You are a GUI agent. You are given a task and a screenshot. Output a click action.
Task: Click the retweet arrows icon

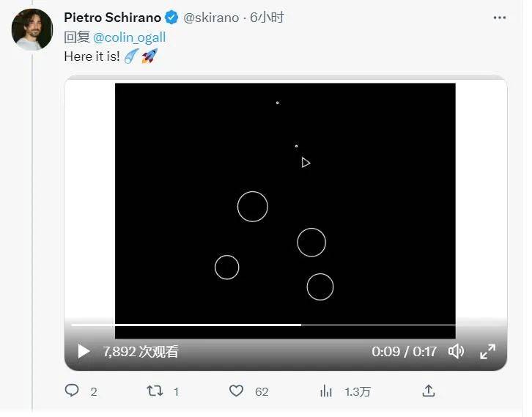pyautogui.click(x=155, y=391)
